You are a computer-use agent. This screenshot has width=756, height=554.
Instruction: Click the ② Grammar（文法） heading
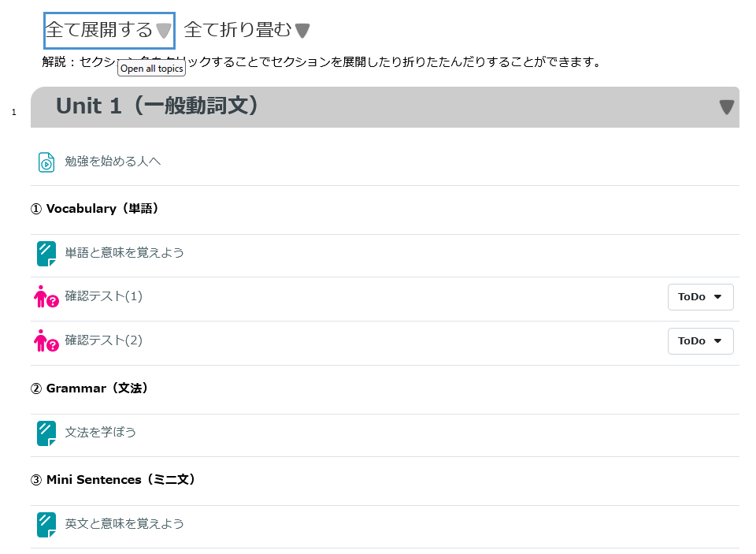[89, 389]
